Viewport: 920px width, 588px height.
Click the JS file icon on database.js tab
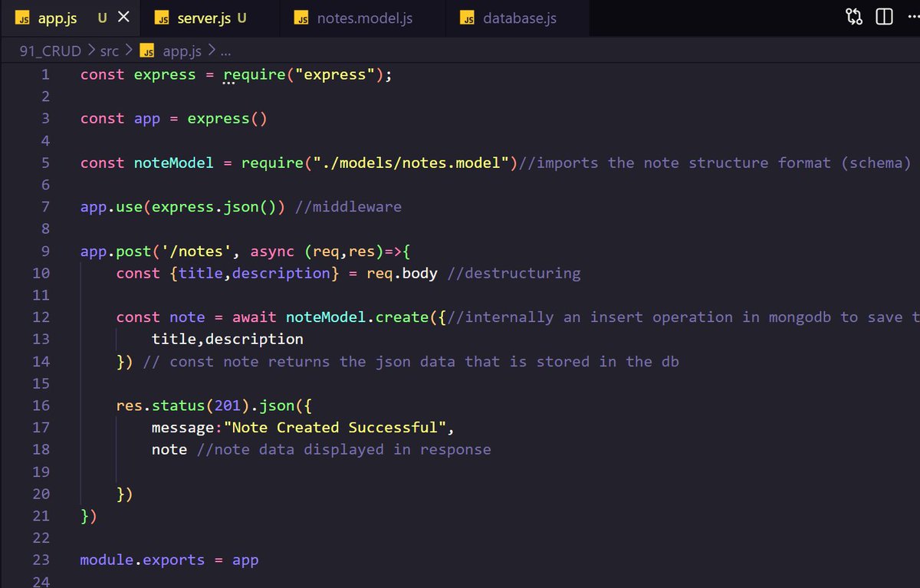468,18
